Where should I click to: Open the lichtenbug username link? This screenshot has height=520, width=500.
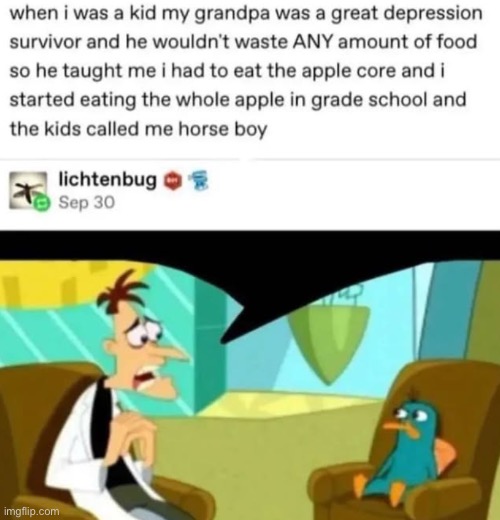pos(107,180)
